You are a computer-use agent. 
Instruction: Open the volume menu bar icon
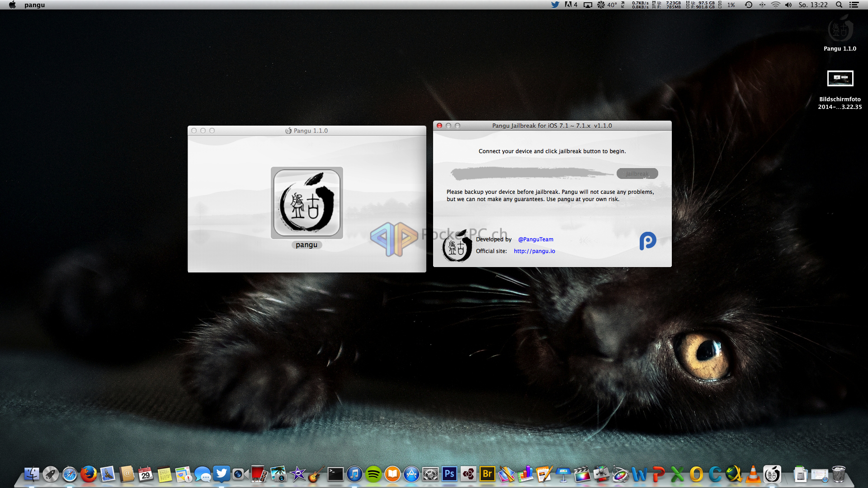[x=788, y=5]
